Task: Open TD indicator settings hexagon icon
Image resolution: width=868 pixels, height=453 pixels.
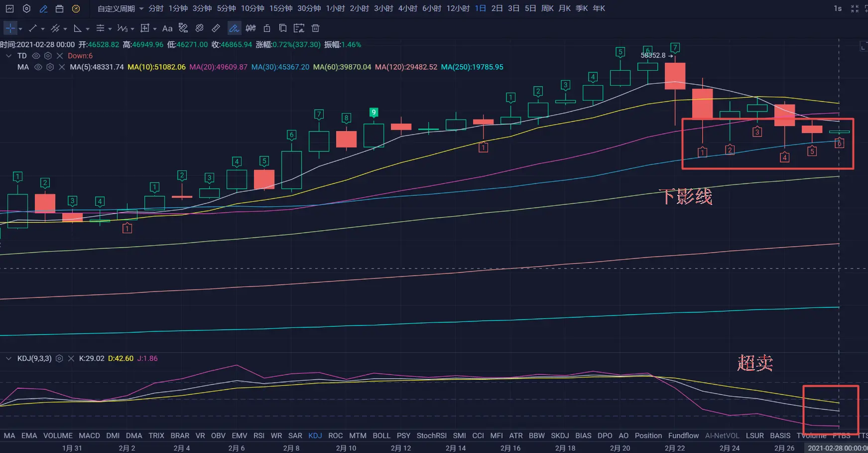Action: point(48,56)
